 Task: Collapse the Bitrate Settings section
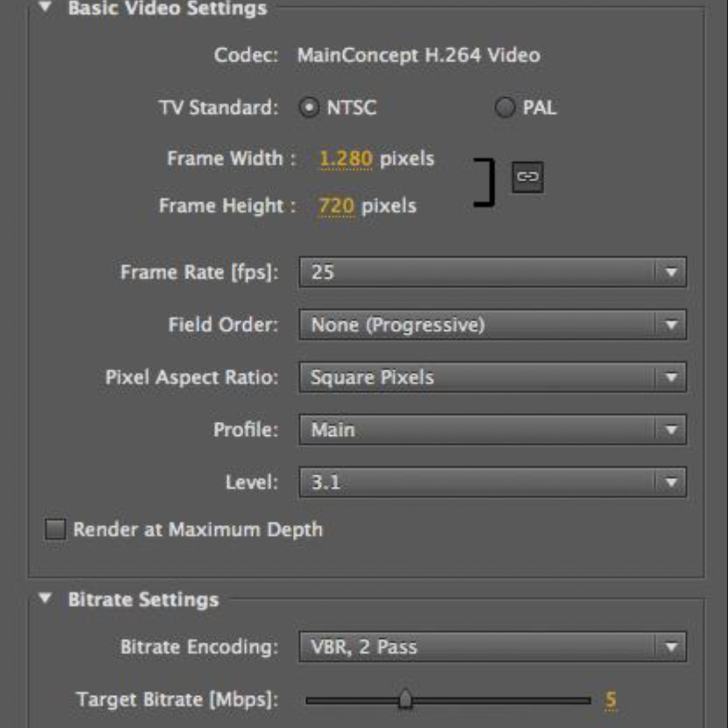click(45, 599)
